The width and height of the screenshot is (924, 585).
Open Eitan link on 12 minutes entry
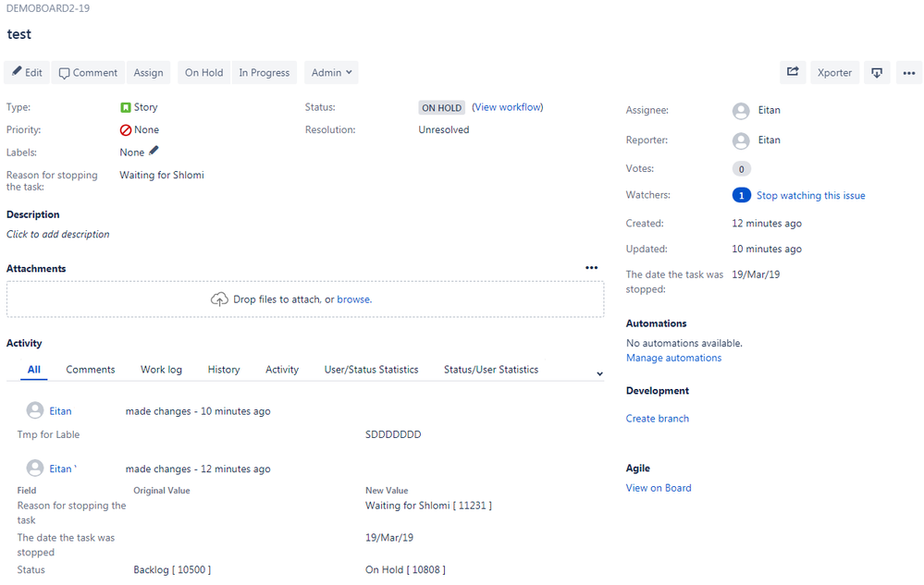click(x=60, y=469)
